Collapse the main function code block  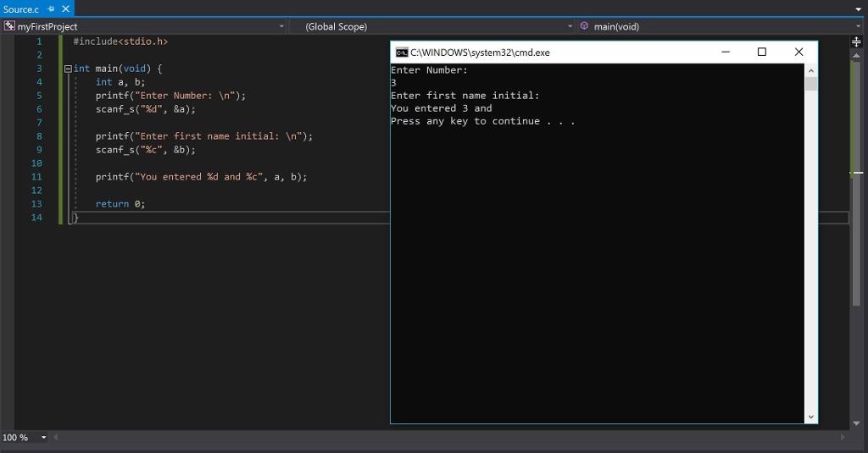coord(68,69)
